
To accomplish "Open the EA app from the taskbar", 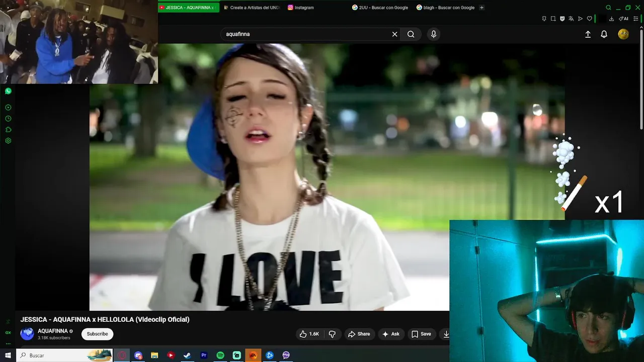I will point(253,355).
